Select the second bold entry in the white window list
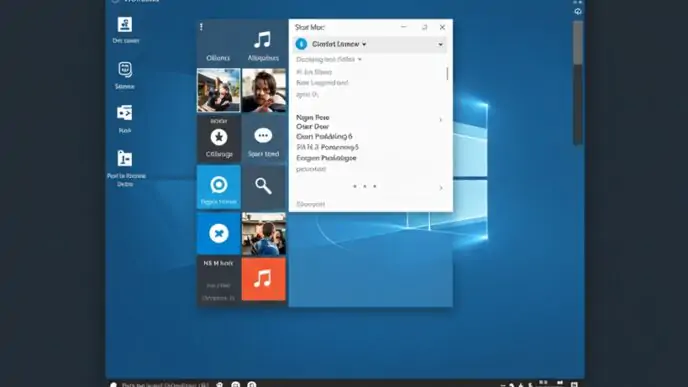This screenshot has width=688, height=387. [312, 126]
